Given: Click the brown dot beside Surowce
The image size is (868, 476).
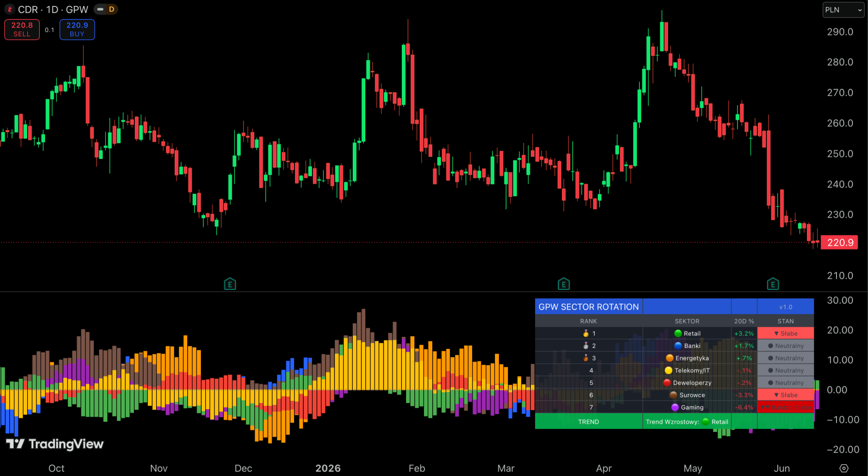Looking at the screenshot, I should [x=673, y=395].
